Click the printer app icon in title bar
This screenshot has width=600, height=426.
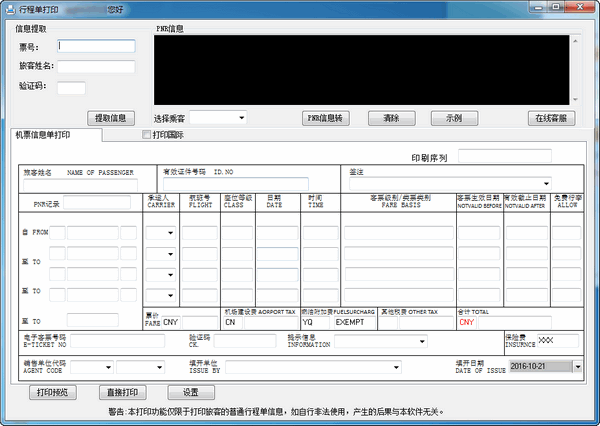(10, 9)
